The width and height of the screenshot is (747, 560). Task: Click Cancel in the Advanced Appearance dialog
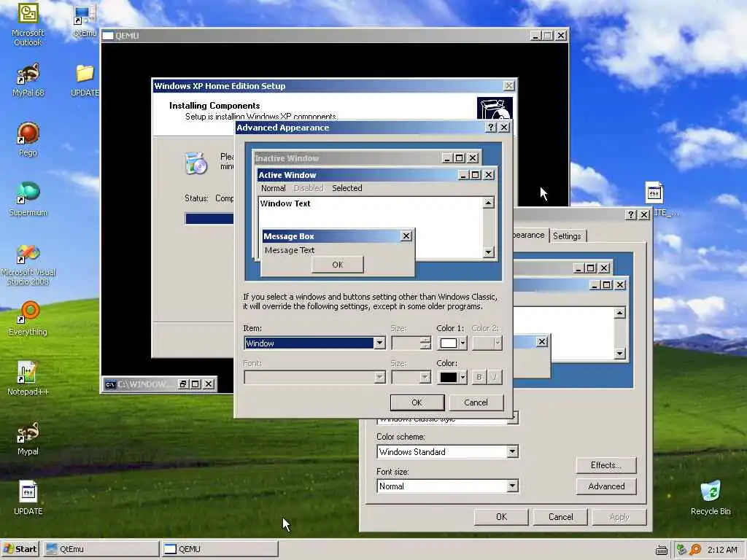[476, 402]
